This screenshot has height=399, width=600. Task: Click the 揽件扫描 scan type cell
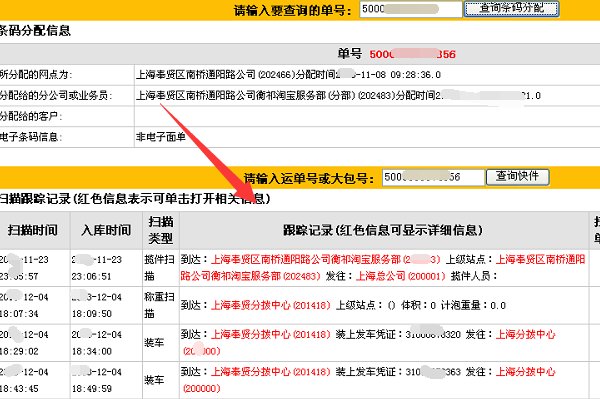point(160,267)
